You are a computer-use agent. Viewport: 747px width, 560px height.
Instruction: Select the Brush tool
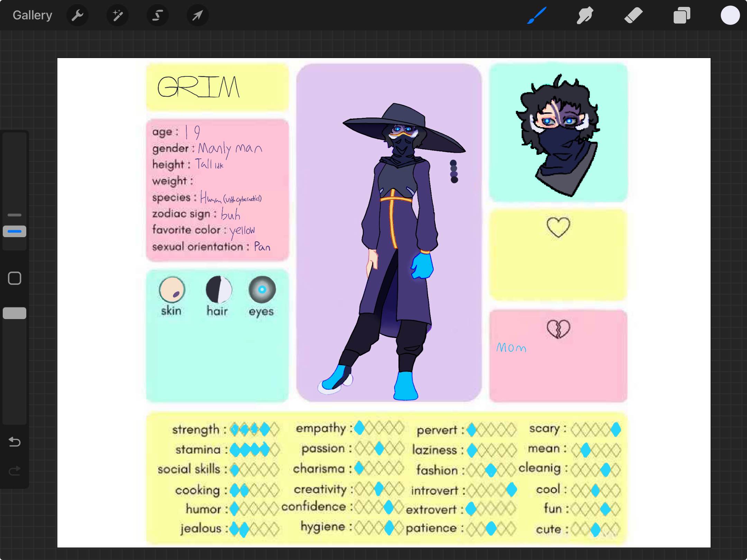tap(537, 15)
